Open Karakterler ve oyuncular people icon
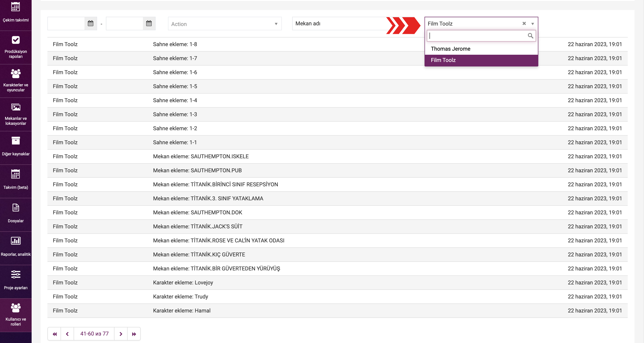644x343 pixels. pyautogui.click(x=16, y=74)
